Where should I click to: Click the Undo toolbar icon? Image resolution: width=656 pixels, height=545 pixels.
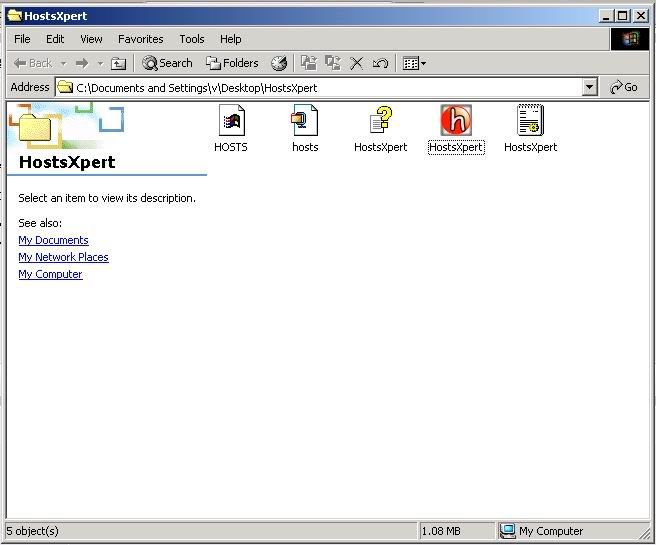[380, 64]
